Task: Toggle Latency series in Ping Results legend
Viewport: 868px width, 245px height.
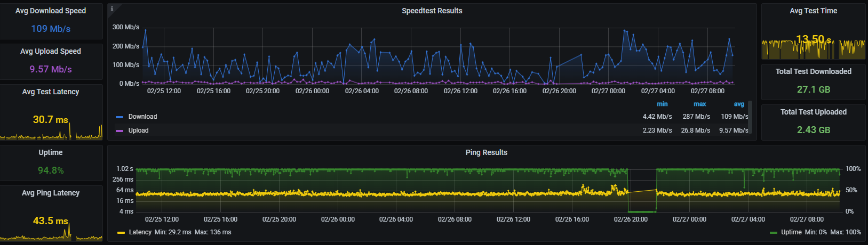Action: click(140, 232)
